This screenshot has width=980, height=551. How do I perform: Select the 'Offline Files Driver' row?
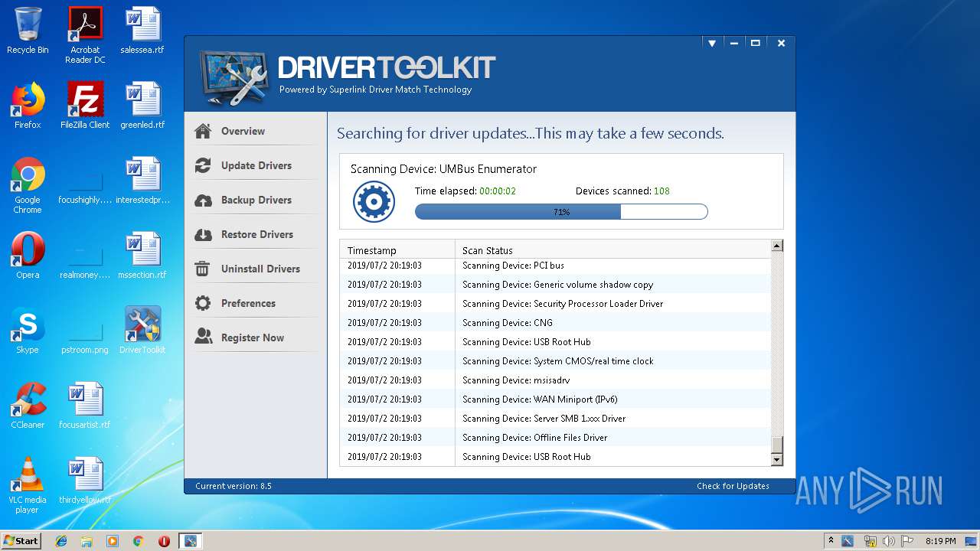555,438
